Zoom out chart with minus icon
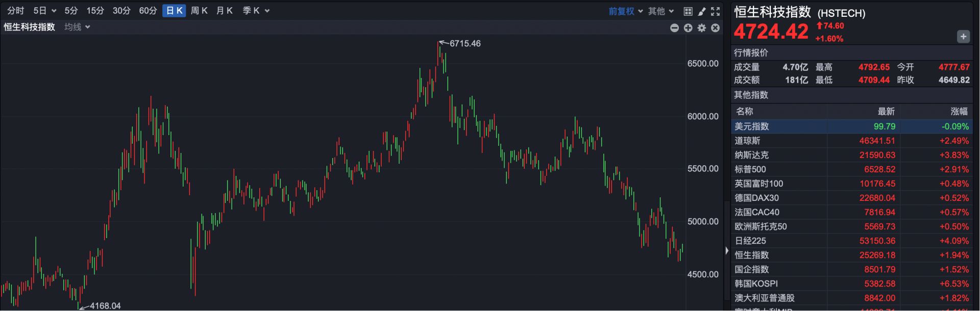 (674, 28)
